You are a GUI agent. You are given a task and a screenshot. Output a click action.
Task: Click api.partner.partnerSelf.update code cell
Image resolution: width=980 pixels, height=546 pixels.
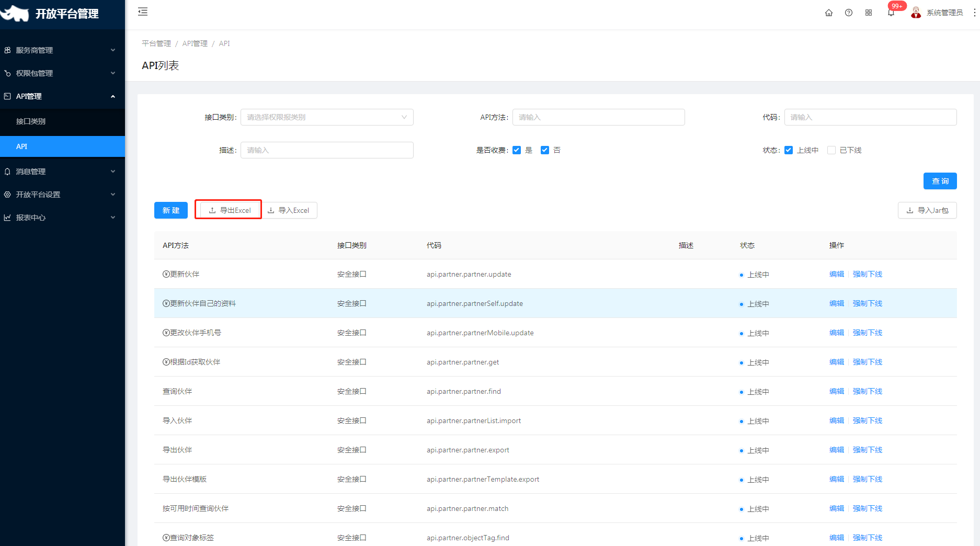(x=475, y=303)
